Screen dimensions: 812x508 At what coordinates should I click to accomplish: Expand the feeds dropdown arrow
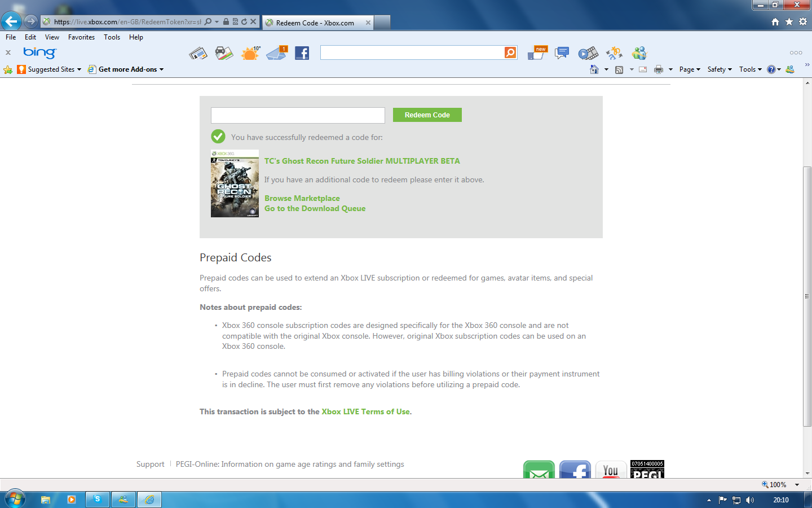click(x=632, y=69)
